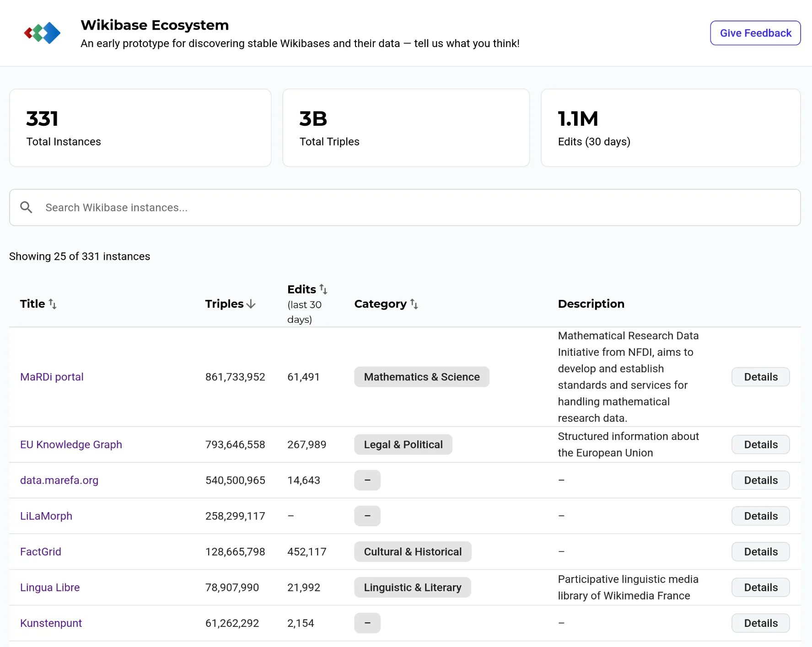
Task: Show Details for MaRDi portal
Action: point(761,377)
